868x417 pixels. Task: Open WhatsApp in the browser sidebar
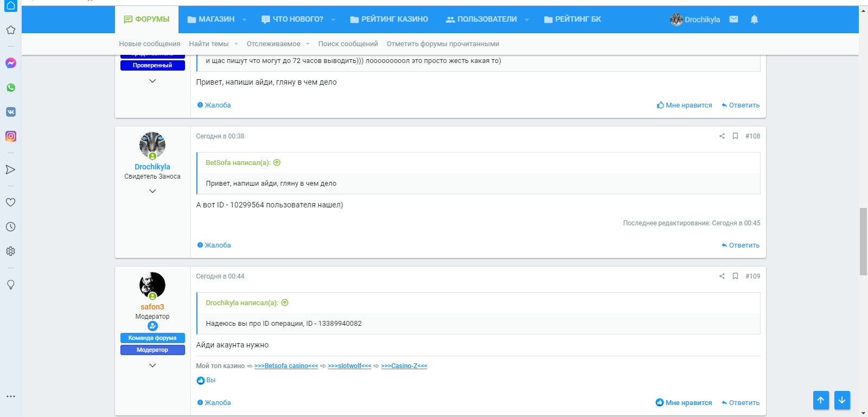tap(11, 87)
